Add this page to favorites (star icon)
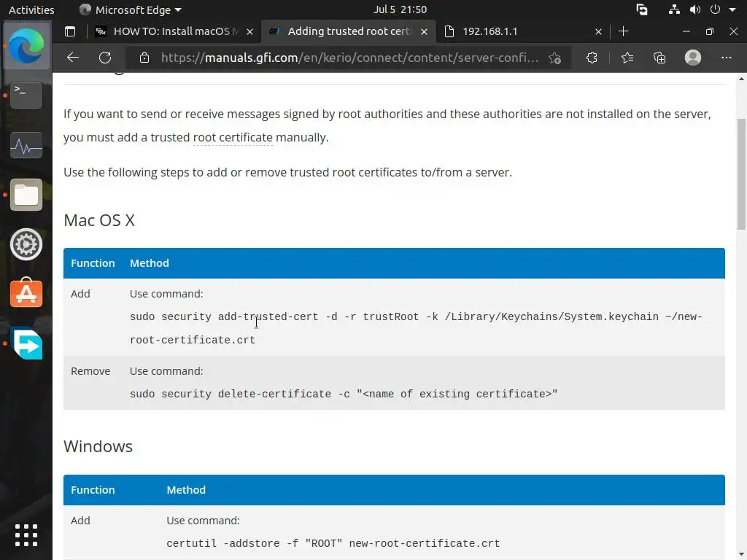The height and width of the screenshot is (560, 747). coord(555,58)
